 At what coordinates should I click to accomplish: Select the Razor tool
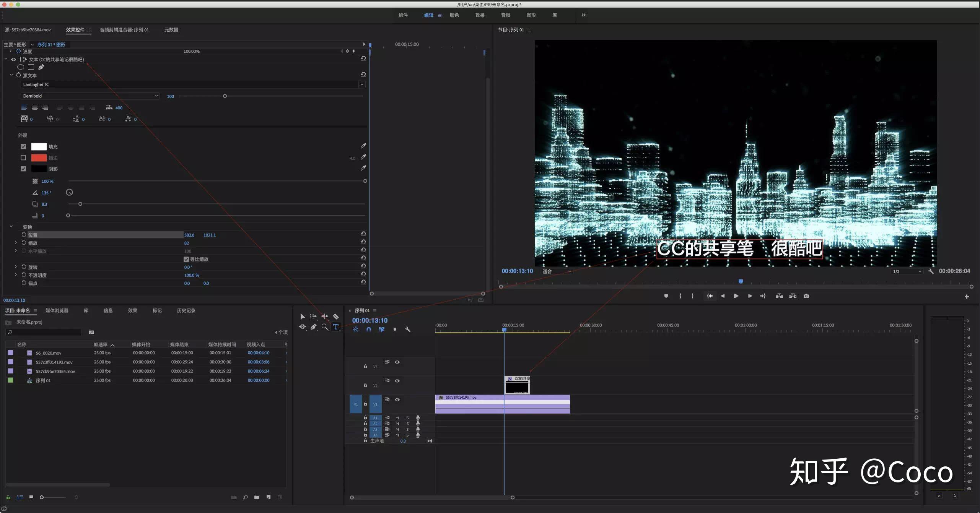point(335,317)
